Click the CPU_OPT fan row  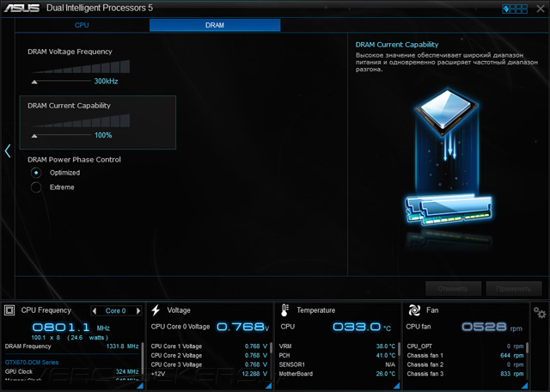(x=465, y=346)
